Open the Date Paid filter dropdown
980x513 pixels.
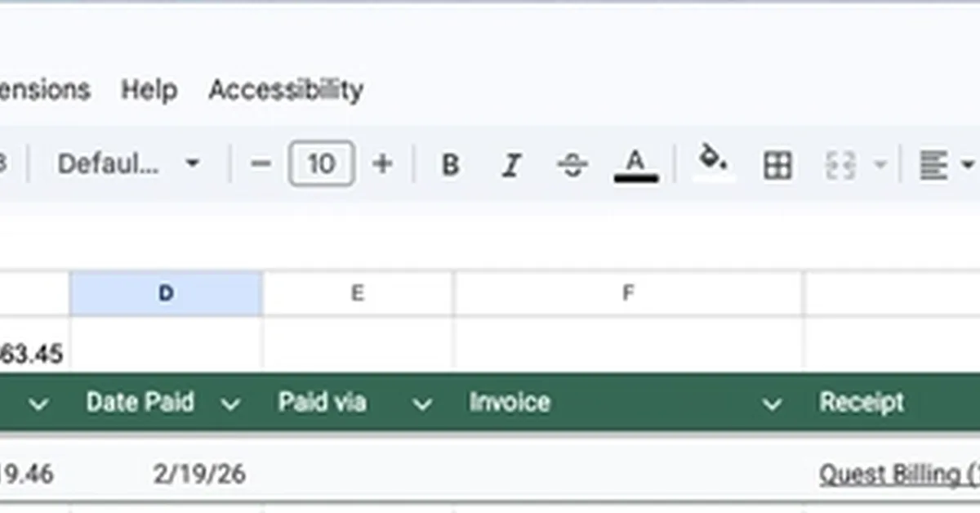pyautogui.click(x=231, y=403)
